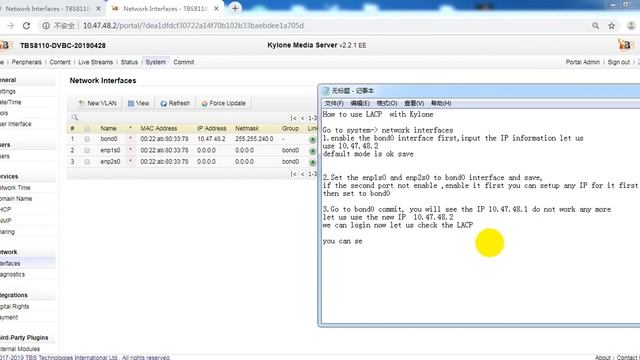This screenshot has height=360, width=640.
Task: Open Date/Time in the sidebar
Action: [11, 102]
